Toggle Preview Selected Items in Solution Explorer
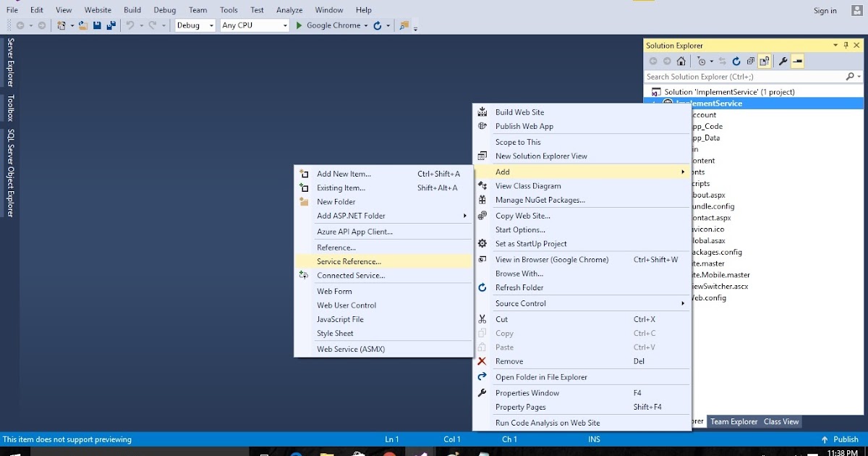The image size is (868, 456). click(797, 62)
